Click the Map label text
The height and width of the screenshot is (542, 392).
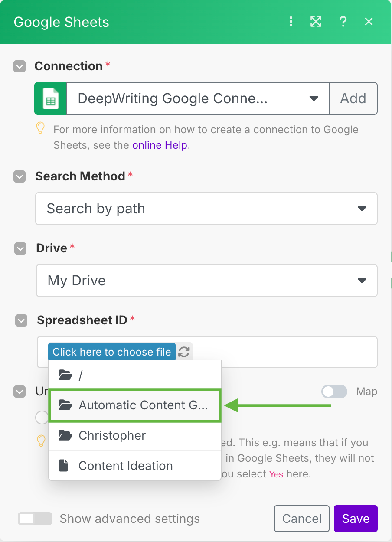click(367, 392)
